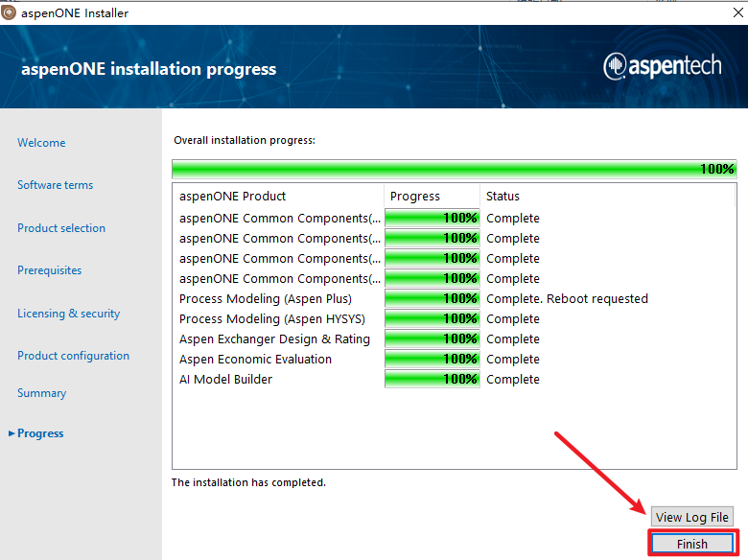Click the Progress step with arrow marker
This screenshot has height=560, width=748.
click(x=40, y=433)
